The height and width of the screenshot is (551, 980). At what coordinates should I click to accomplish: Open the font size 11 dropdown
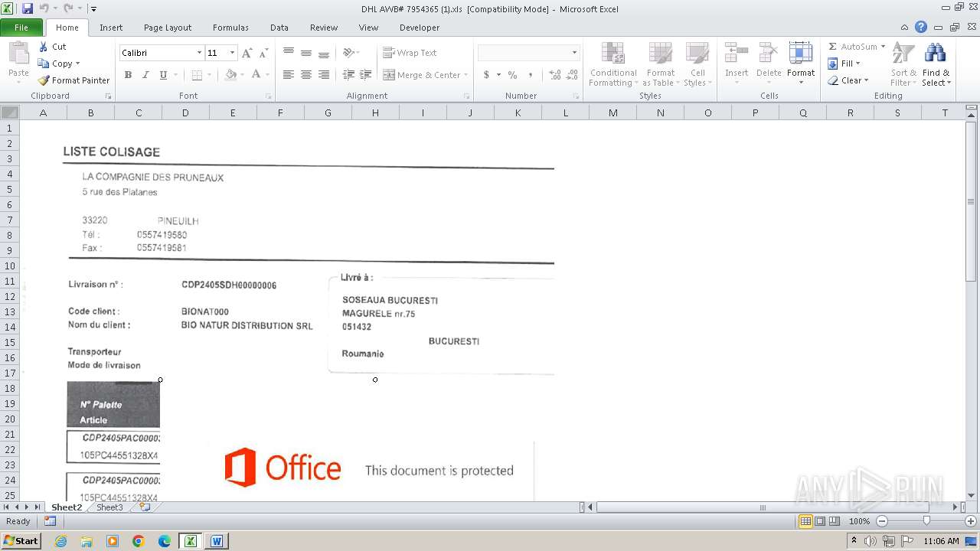click(x=232, y=53)
